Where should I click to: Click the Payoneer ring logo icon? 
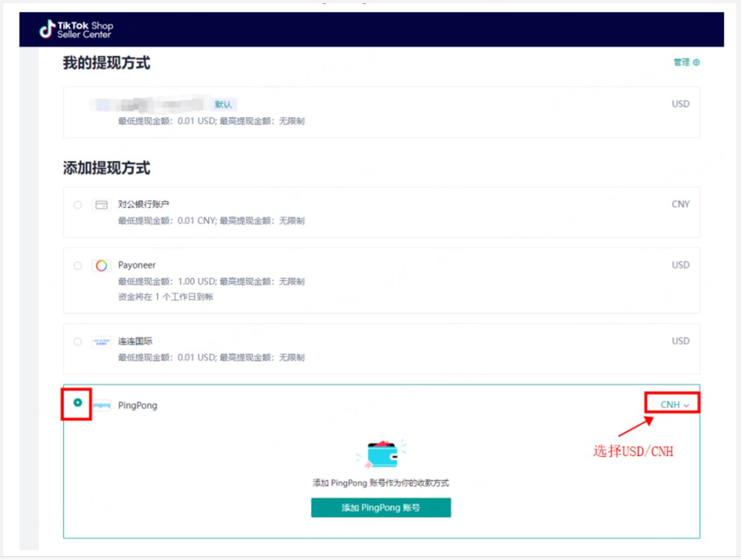coord(101,265)
